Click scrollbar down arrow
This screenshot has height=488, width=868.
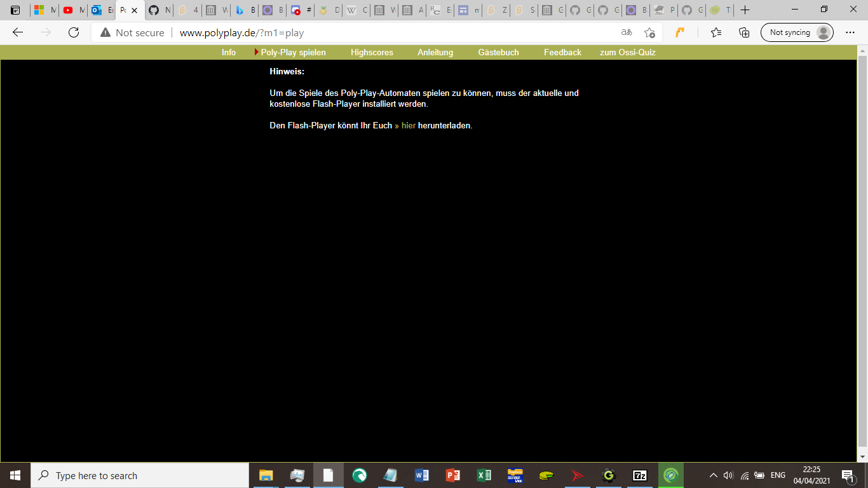tap(862, 457)
